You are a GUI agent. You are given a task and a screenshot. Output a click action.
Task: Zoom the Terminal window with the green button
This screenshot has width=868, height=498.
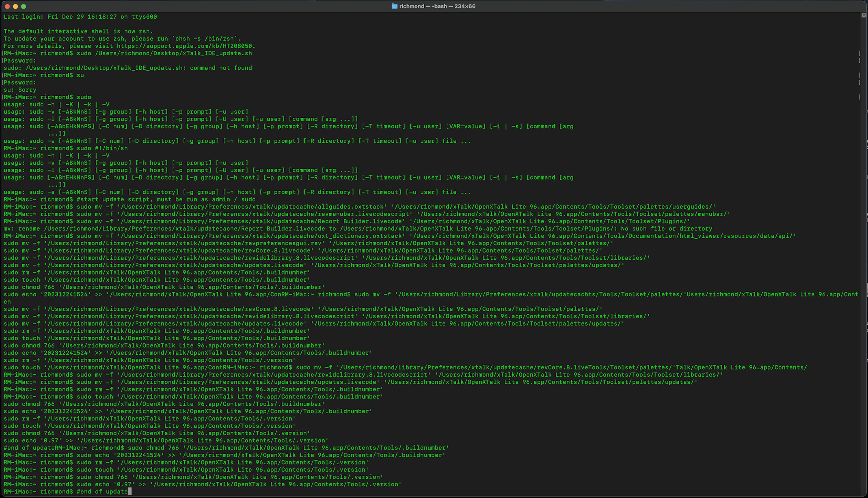point(24,6)
